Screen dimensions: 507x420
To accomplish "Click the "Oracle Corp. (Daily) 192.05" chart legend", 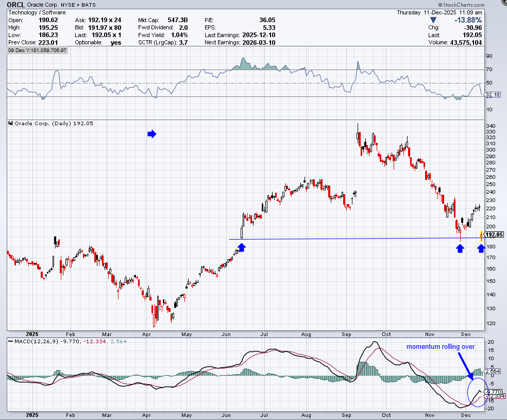I will [54, 123].
